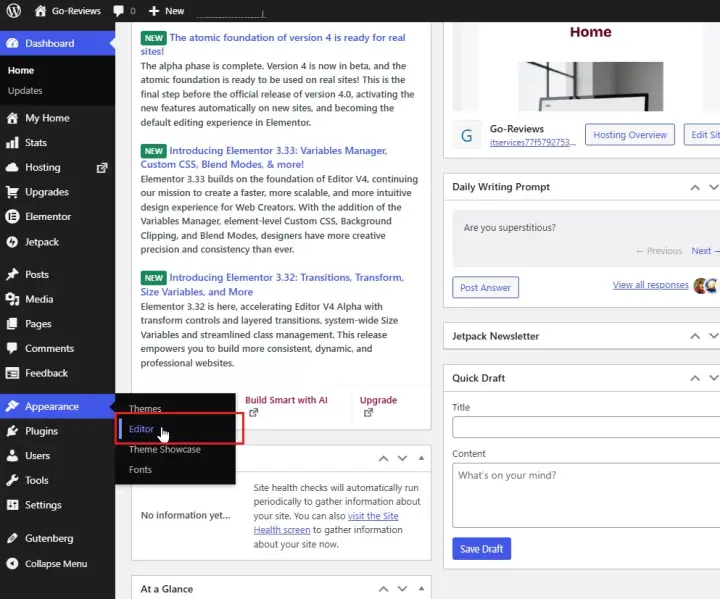Image resolution: width=720 pixels, height=599 pixels.
Task: Click the Elementor sidebar icon
Action: coord(12,216)
